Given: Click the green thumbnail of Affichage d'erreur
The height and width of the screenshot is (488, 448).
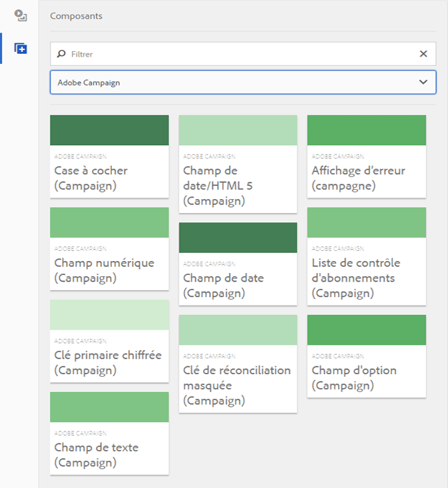Looking at the screenshot, I should tap(367, 130).
